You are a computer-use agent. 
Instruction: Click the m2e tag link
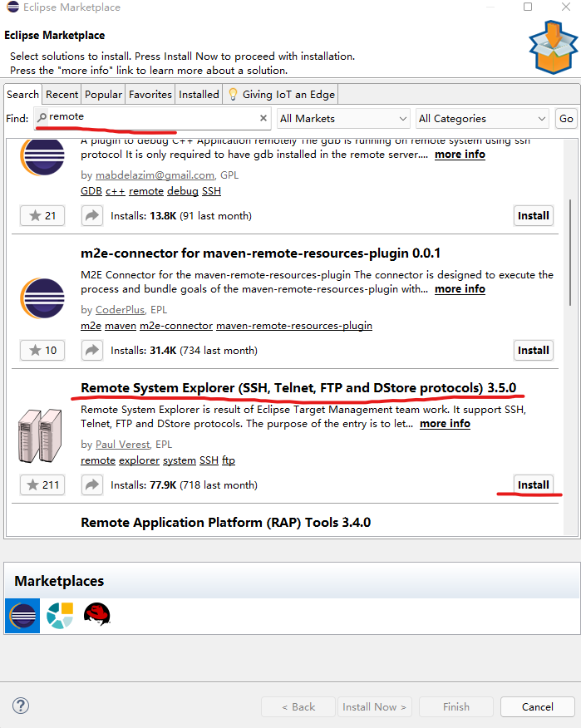click(91, 326)
